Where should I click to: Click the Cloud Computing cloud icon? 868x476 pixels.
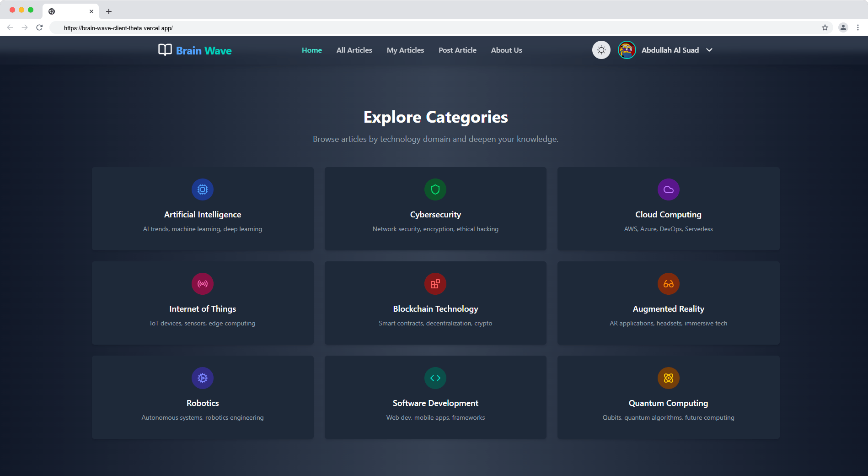[668, 189]
